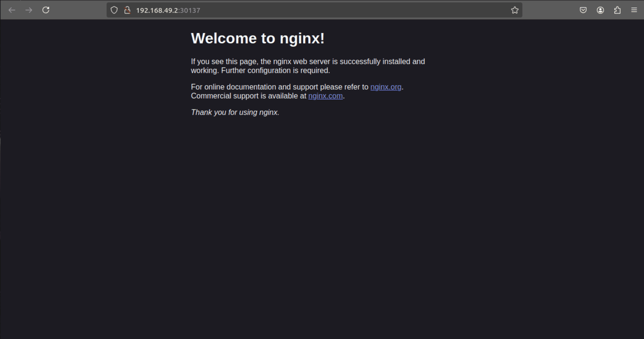Screen dimensions: 644x339
Task: Open the application hamburger menu
Action: [634, 10]
